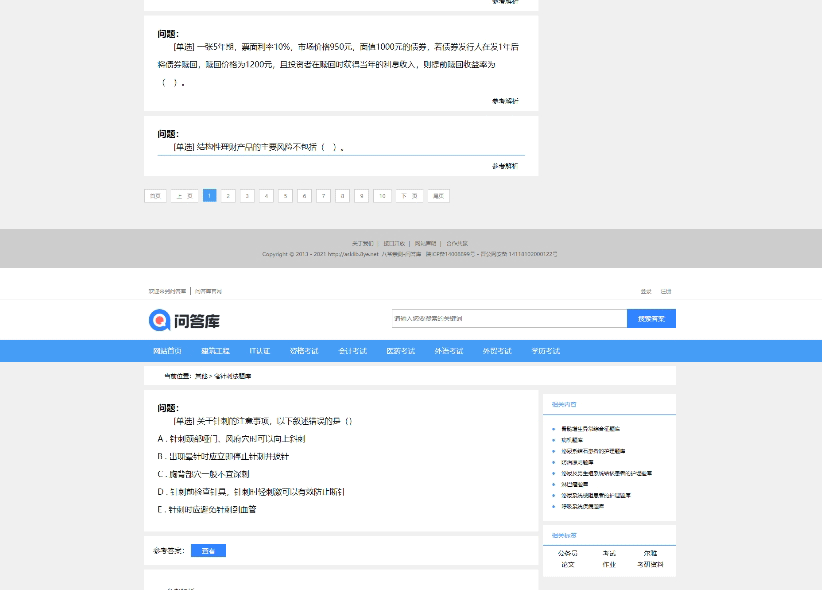Click the 下一页 next-page button

point(409,196)
